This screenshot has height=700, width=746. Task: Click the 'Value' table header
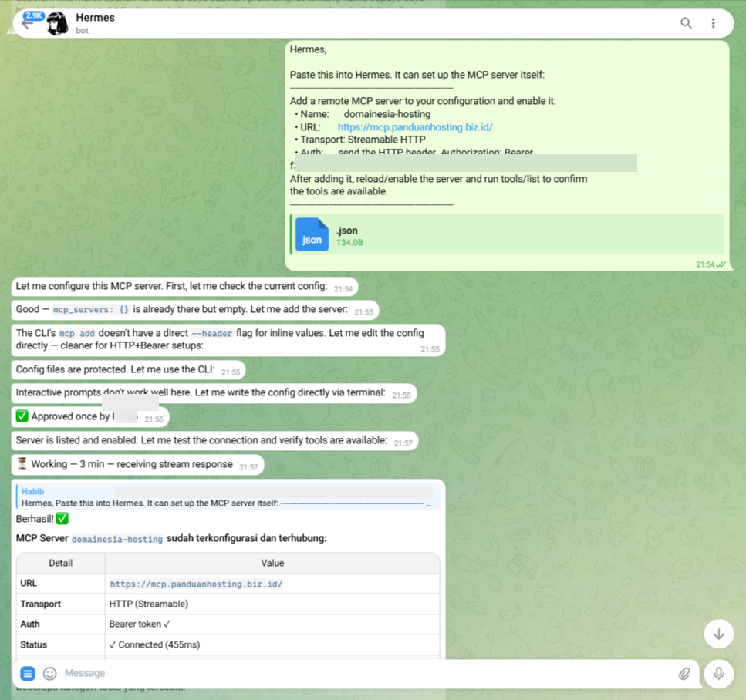(x=272, y=563)
